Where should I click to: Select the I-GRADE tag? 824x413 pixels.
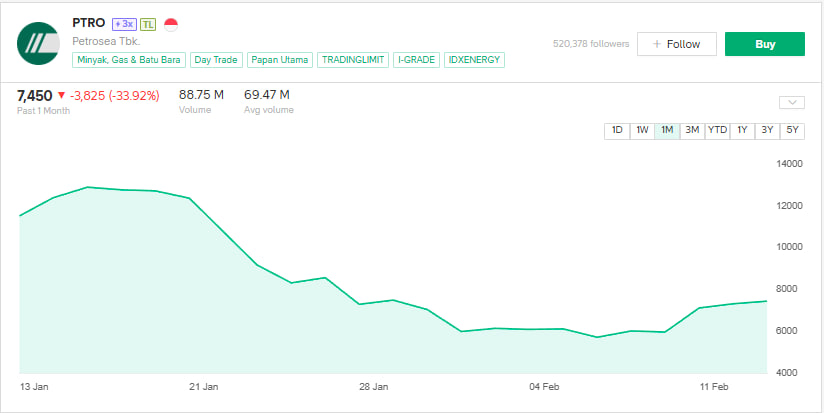[x=415, y=60]
